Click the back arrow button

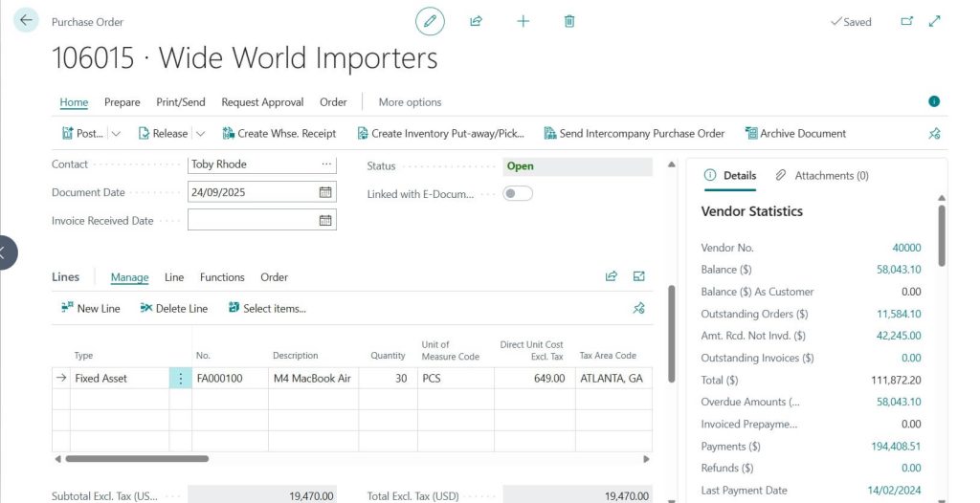[x=26, y=21]
